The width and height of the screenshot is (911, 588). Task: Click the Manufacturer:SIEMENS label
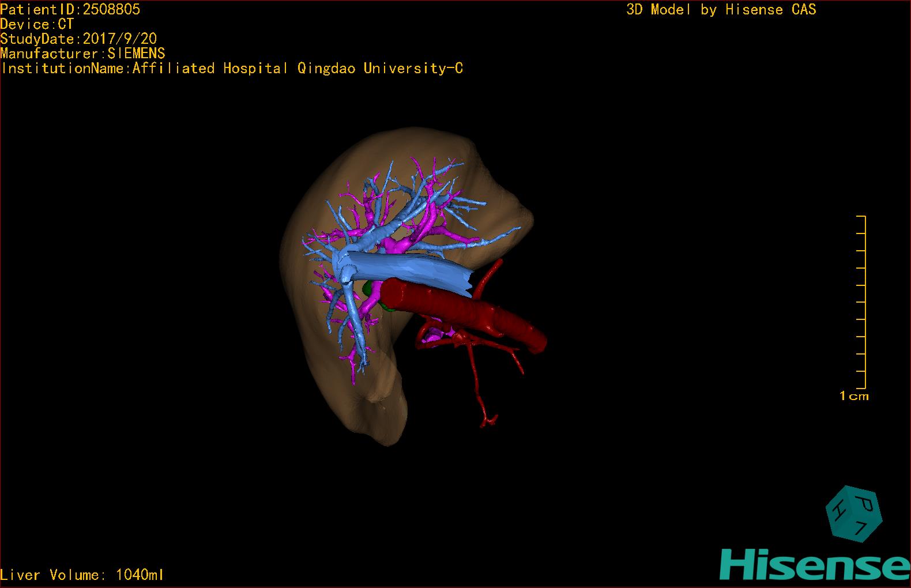(x=82, y=54)
